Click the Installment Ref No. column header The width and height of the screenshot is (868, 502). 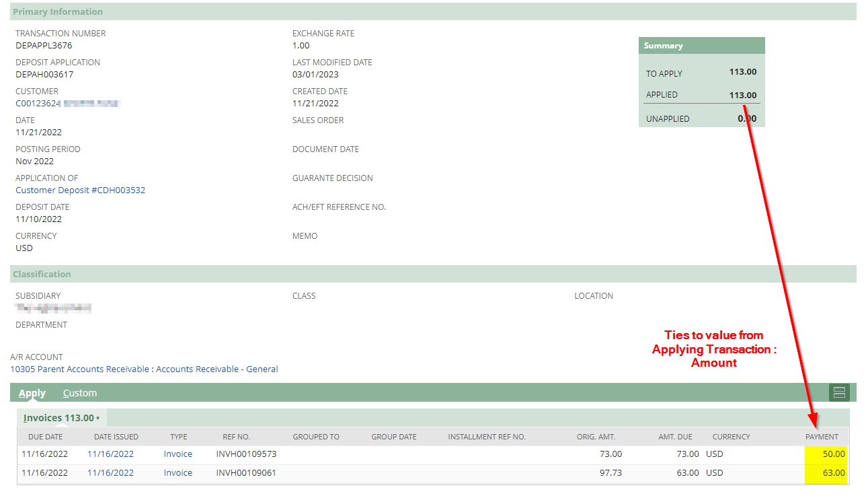[487, 437]
